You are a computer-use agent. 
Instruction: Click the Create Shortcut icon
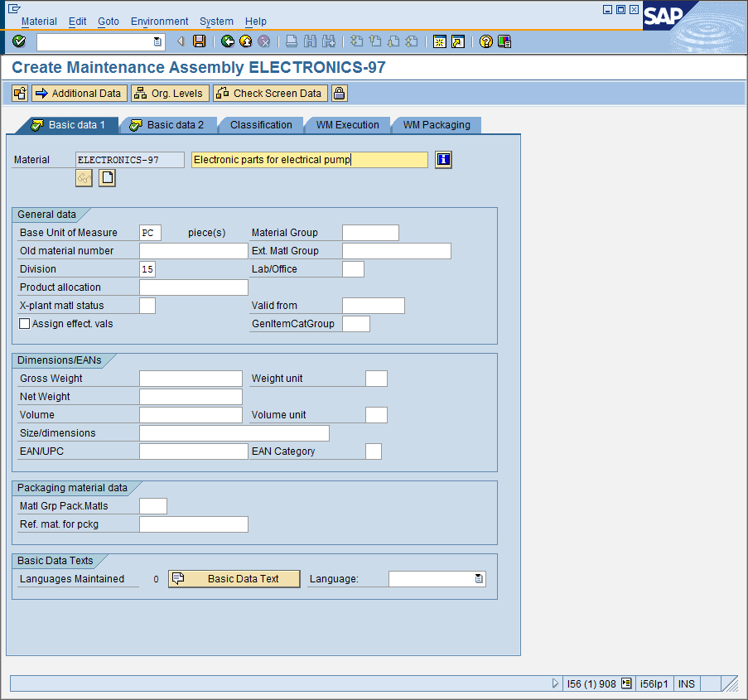click(x=458, y=41)
